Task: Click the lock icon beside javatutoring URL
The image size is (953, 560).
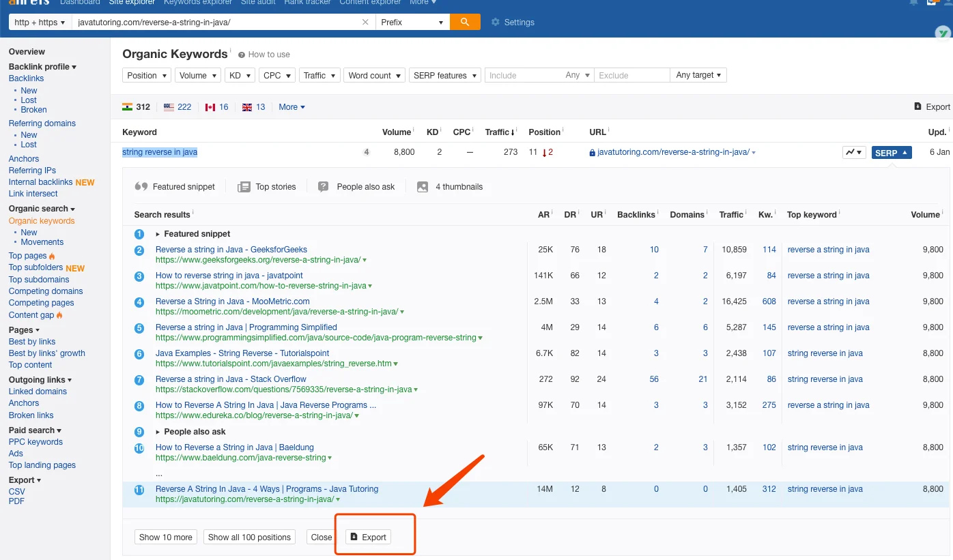Action: pyautogui.click(x=592, y=153)
